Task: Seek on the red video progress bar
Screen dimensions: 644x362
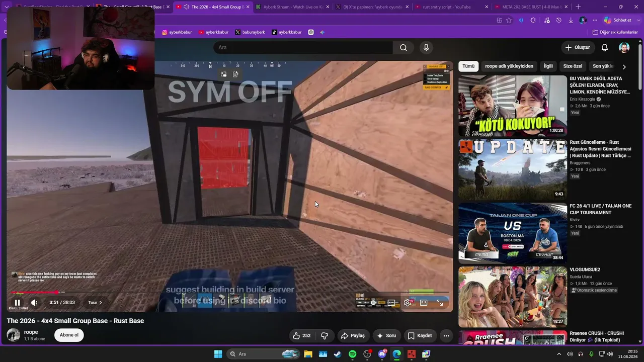Action: coord(230,292)
